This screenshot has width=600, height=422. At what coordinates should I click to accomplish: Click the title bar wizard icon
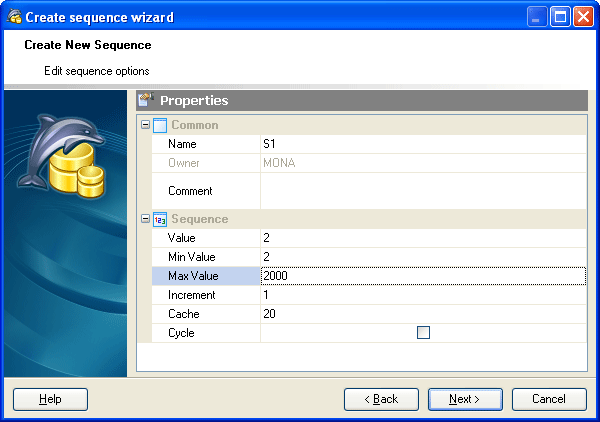13,17
